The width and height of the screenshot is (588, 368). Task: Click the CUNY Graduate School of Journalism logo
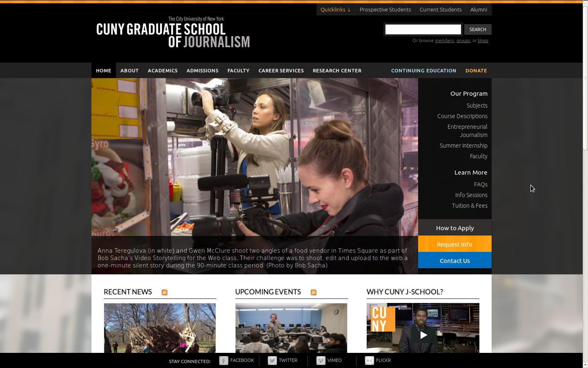pos(173,33)
